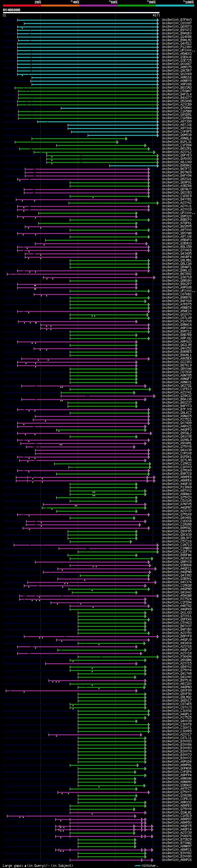197x868 pixels.
Task: Click the Large gaps legend text
Action: [38, 865]
